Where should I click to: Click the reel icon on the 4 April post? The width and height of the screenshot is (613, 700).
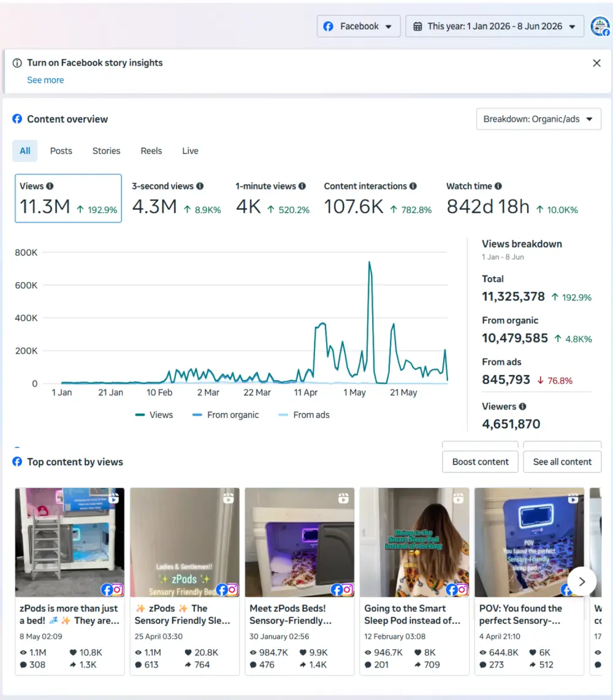point(573,498)
